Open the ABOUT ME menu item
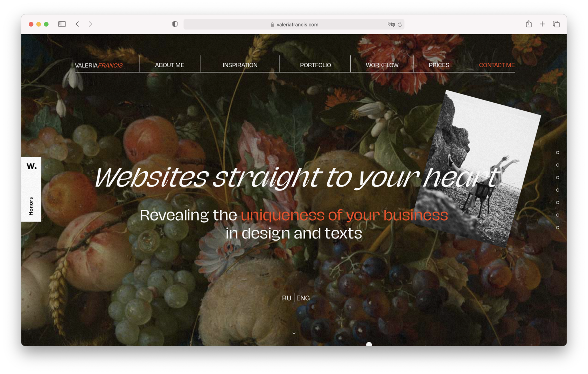Image resolution: width=588 pixels, height=374 pixels. [169, 65]
